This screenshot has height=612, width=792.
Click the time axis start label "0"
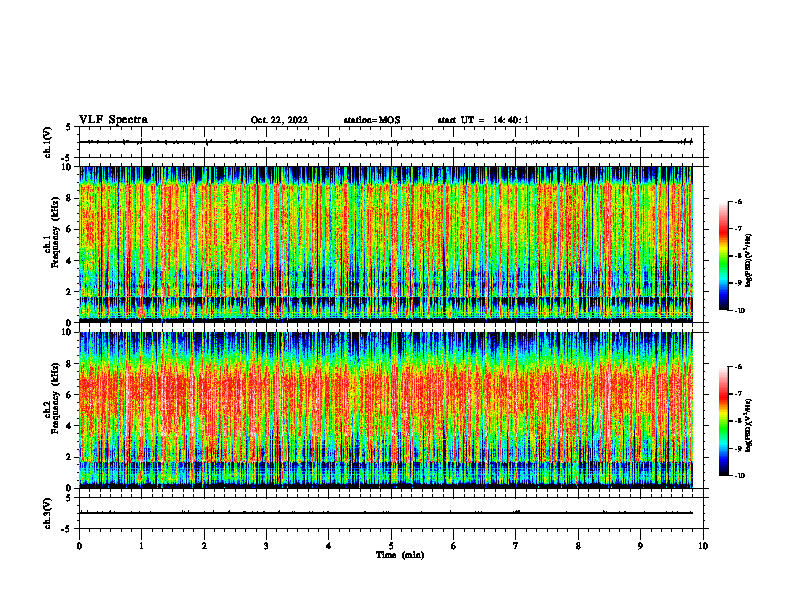[x=79, y=546]
